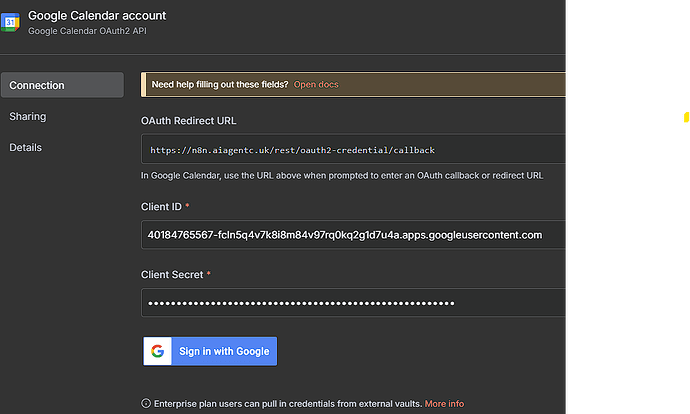Open docs link in help banner
Viewport: 690px width, 414px height.
[x=316, y=84]
